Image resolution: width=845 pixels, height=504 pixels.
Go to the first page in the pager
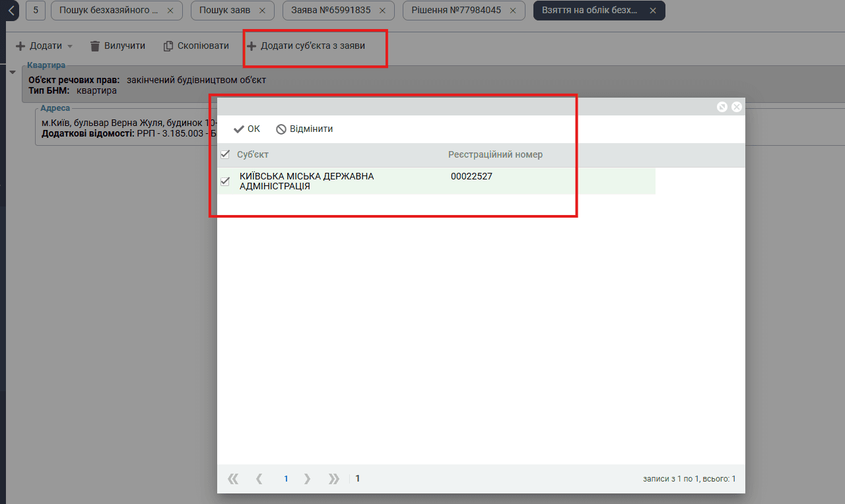(233, 479)
